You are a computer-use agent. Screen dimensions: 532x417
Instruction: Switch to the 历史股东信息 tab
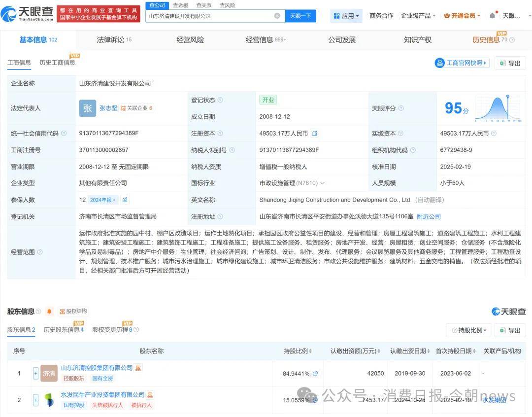pos(64,329)
